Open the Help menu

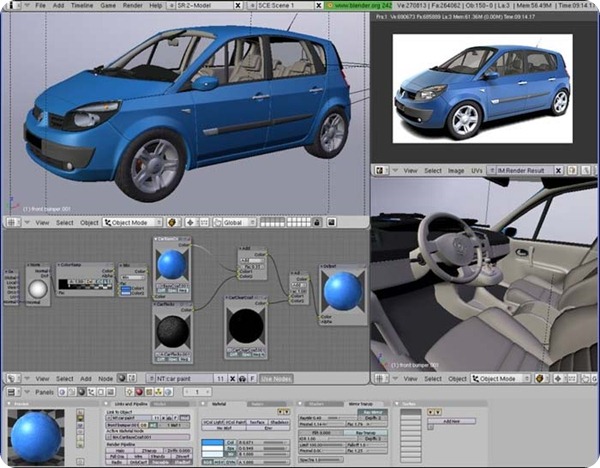[155, 5]
